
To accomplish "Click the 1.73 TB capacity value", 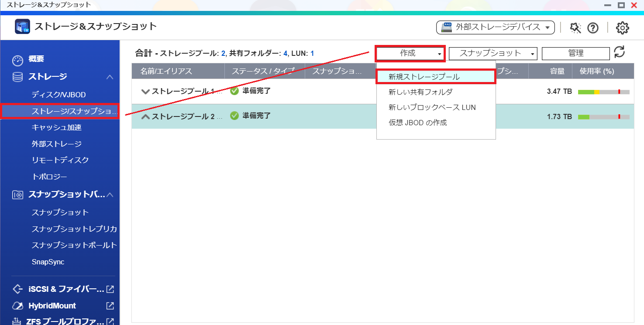I will click(x=559, y=117).
